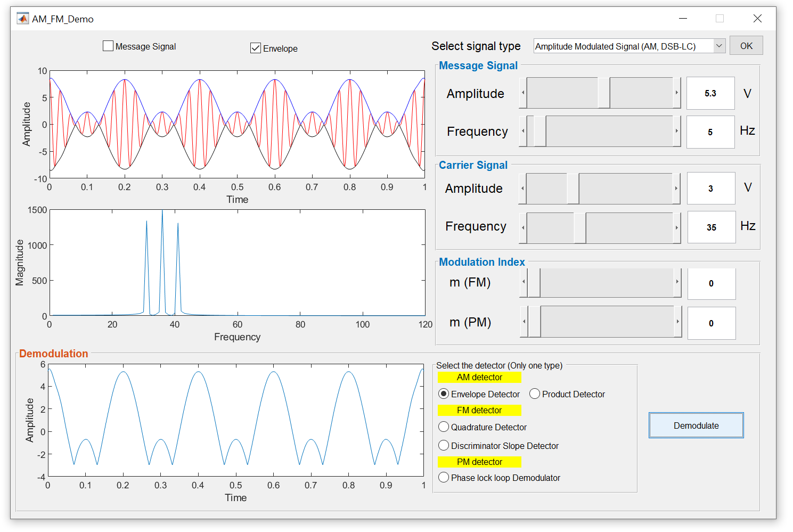Image resolution: width=793 pixels, height=532 pixels.
Task: Click the yellow FM detector label
Action: [x=479, y=410]
